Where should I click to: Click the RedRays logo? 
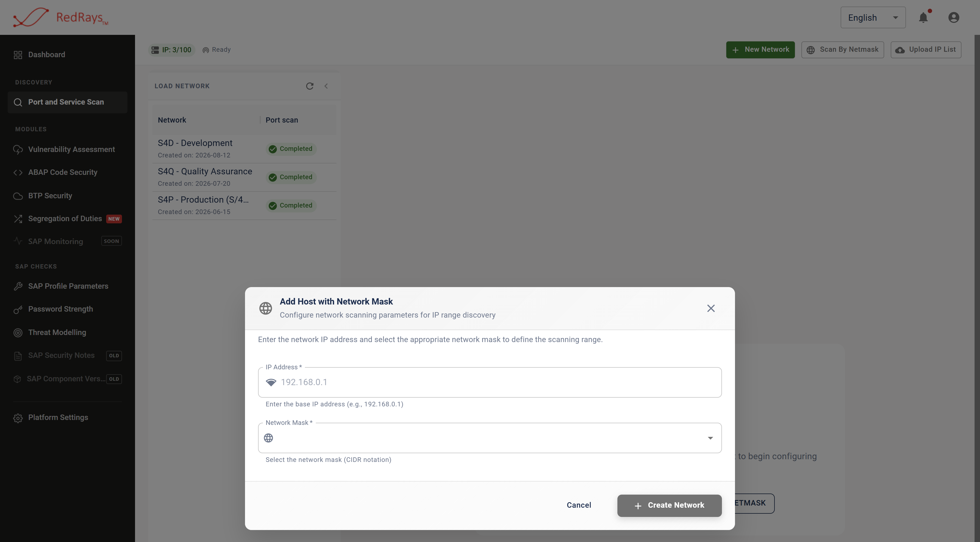pyautogui.click(x=61, y=17)
